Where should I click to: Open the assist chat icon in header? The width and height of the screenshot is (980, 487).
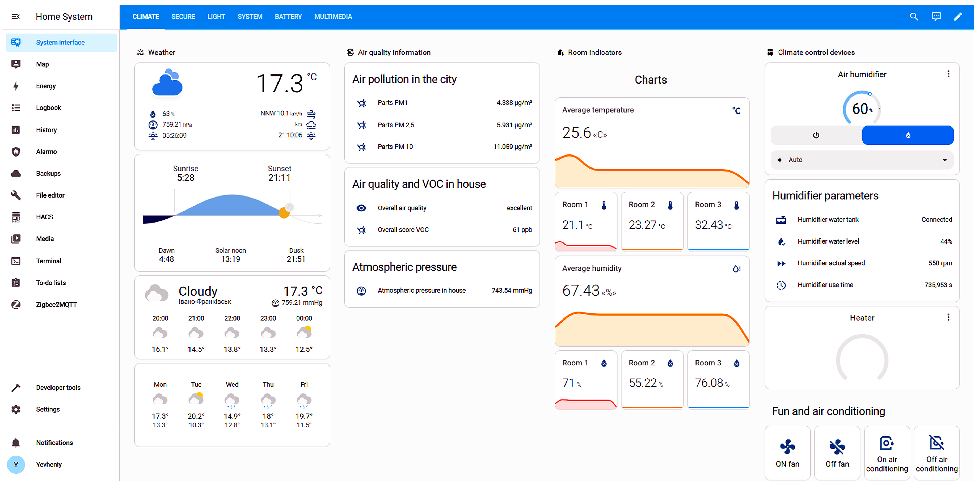click(x=936, y=17)
